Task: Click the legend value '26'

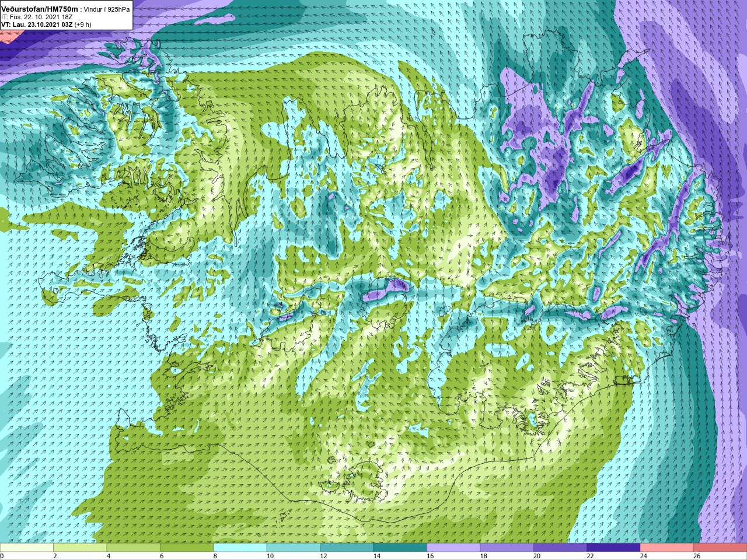Action: click(x=697, y=556)
